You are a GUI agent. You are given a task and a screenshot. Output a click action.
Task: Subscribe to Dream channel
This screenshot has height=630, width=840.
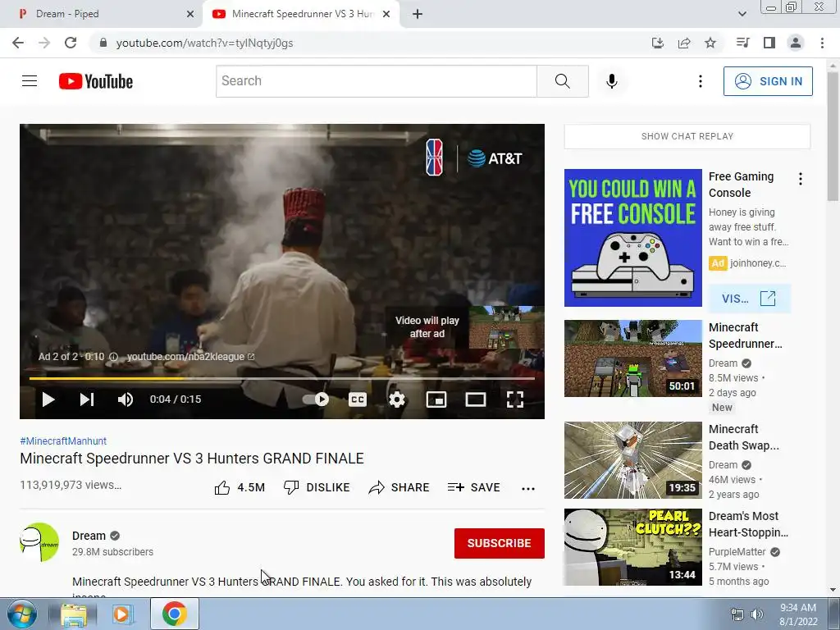click(500, 543)
